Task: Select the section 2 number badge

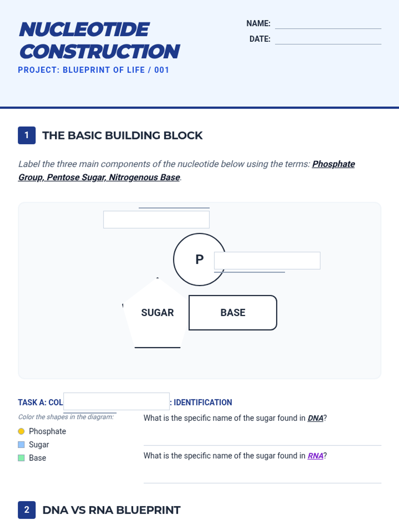Action: 27,510
